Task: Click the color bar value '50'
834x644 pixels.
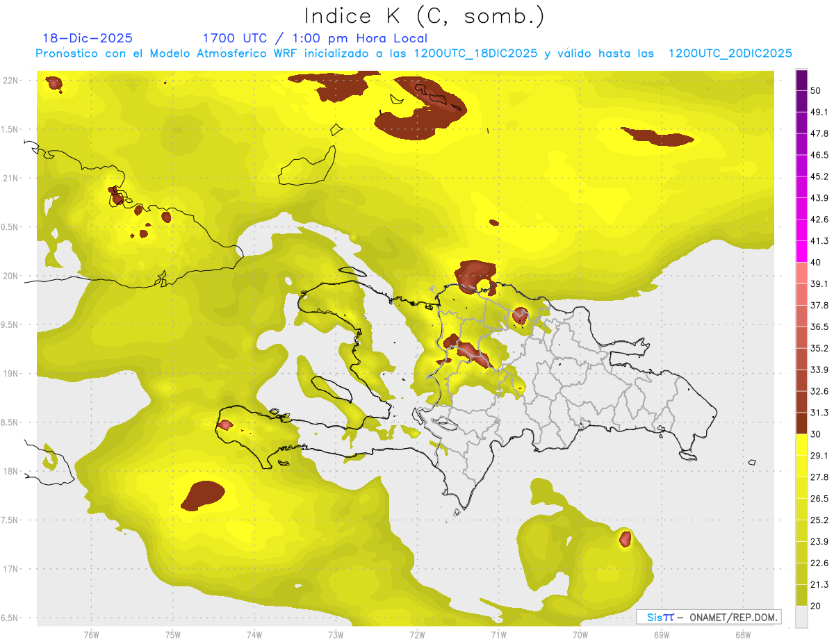Action: [x=815, y=90]
